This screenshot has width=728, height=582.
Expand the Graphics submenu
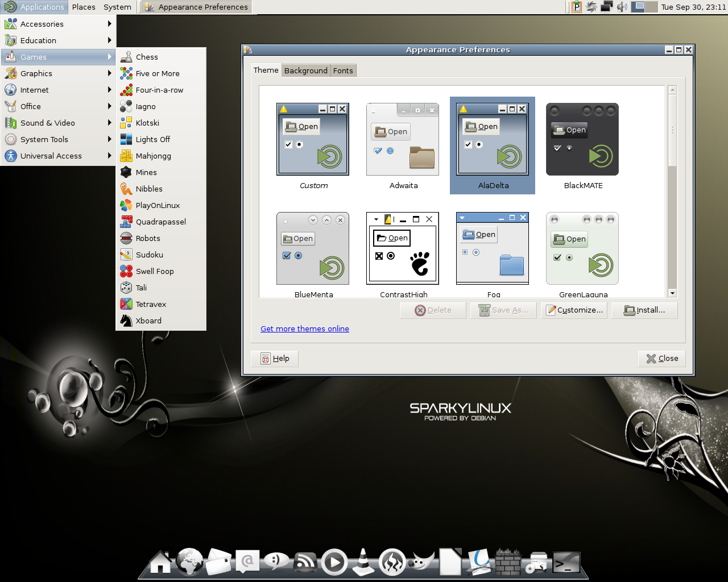point(58,73)
